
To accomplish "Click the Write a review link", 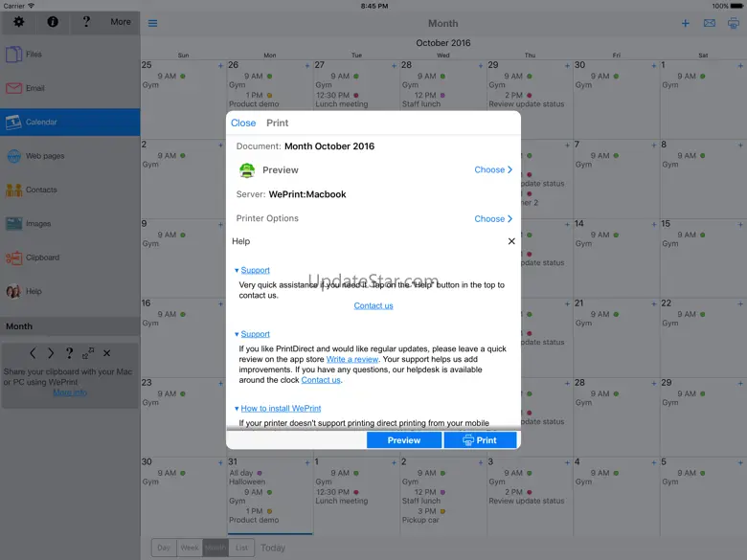I will (x=351, y=359).
